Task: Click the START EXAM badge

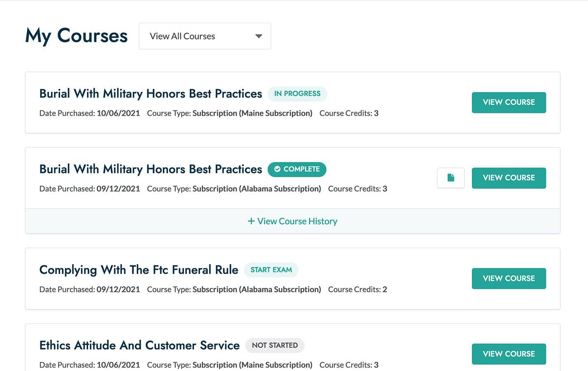Action: coord(271,270)
